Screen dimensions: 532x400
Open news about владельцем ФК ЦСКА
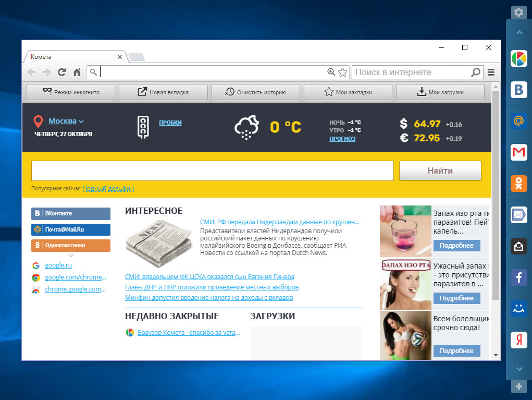click(209, 277)
